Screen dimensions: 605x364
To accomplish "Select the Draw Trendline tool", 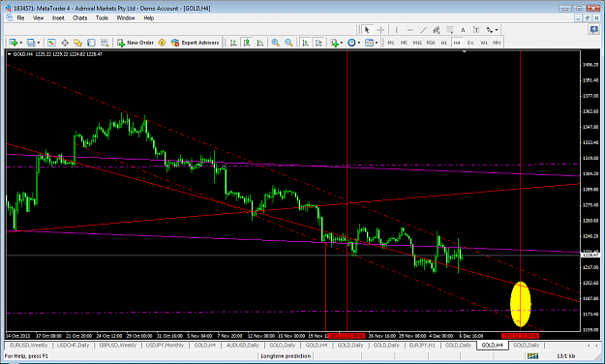I will 423,30.
